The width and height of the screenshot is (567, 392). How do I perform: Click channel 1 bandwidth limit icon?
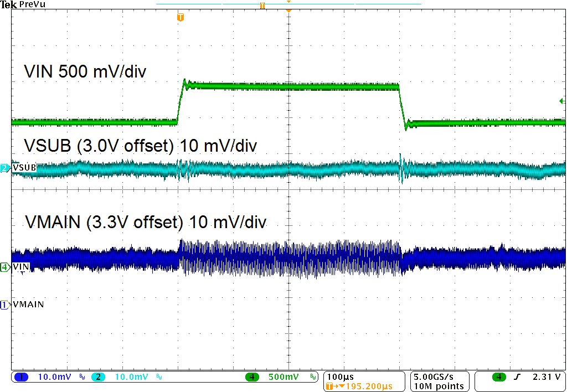(x=81, y=375)
